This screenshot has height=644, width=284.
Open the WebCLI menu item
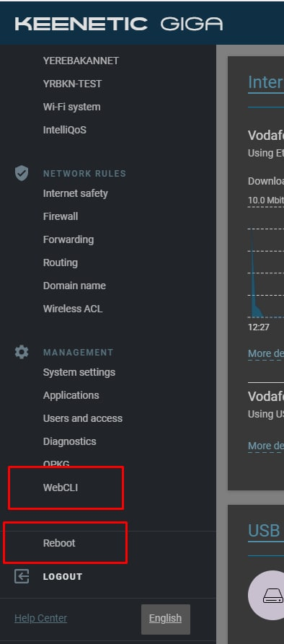[61, 488]
